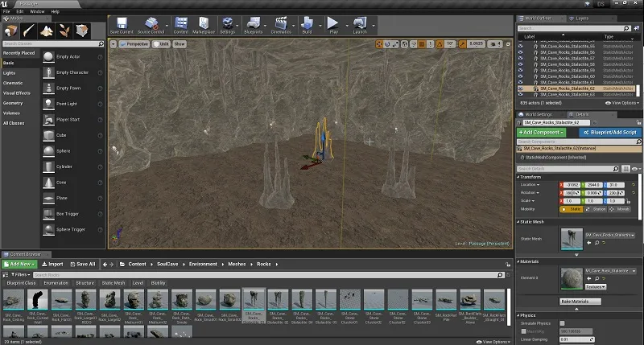This screenshot has height=345, width=644.
Task: Toggle grid snapping in the viewport toolbar
Action: [x=421, y=44]
